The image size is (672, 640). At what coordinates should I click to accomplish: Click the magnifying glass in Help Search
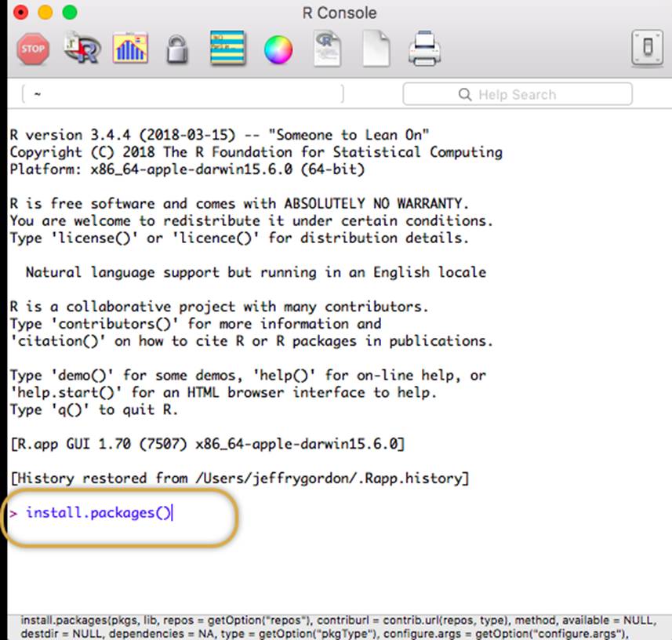click(465, 95)
